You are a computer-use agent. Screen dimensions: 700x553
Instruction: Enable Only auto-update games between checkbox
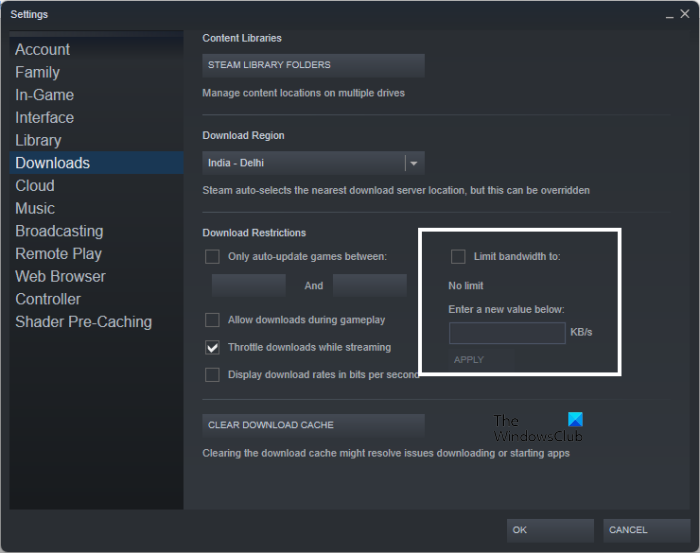point(212,257)
